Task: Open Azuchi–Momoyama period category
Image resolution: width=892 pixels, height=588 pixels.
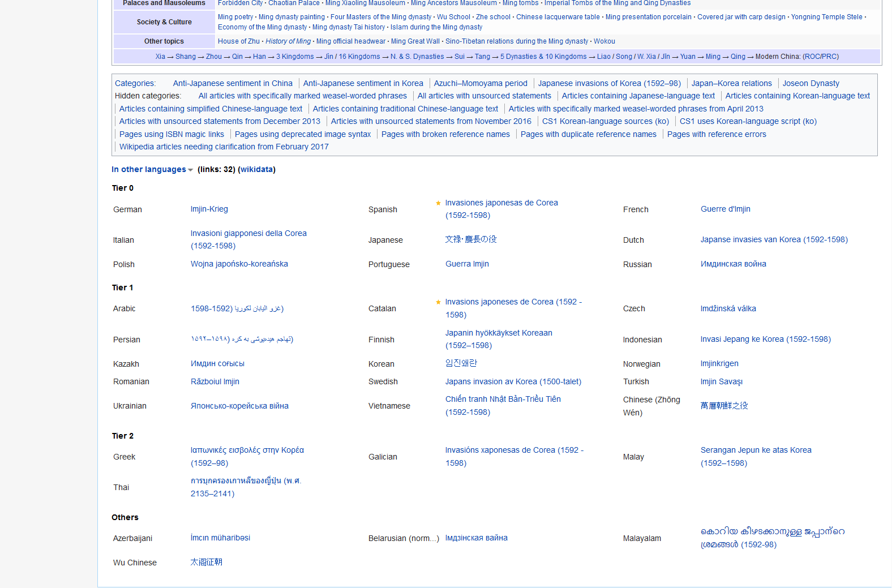Action: click(481, 83)
